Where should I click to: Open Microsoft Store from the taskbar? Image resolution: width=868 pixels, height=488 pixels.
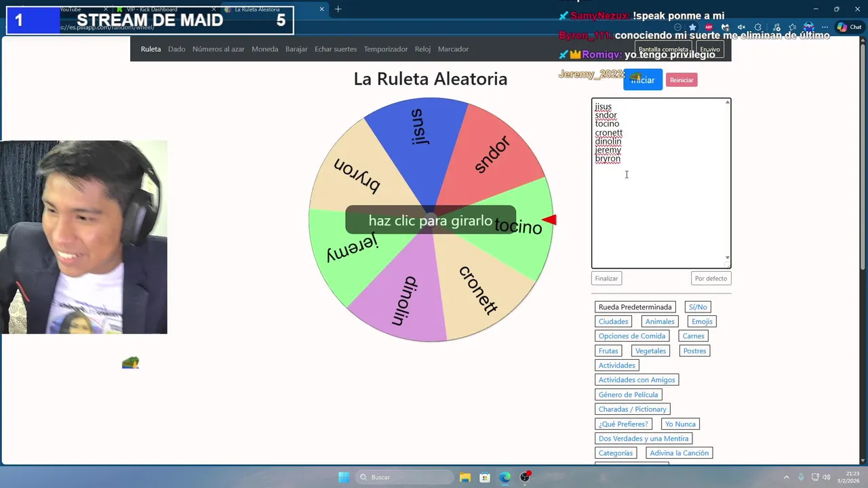[x=485, y=477]
